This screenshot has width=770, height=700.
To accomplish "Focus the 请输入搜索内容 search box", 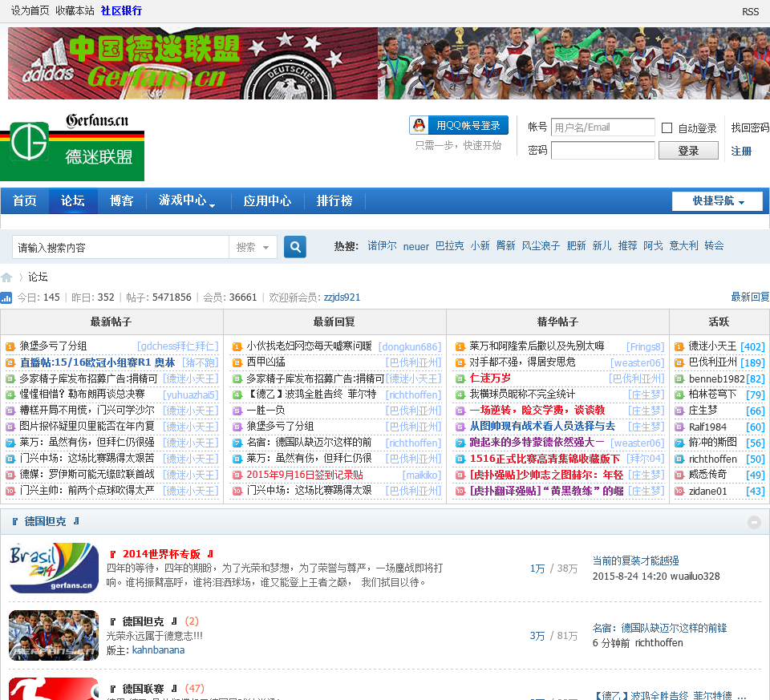I will click(120, 248).
